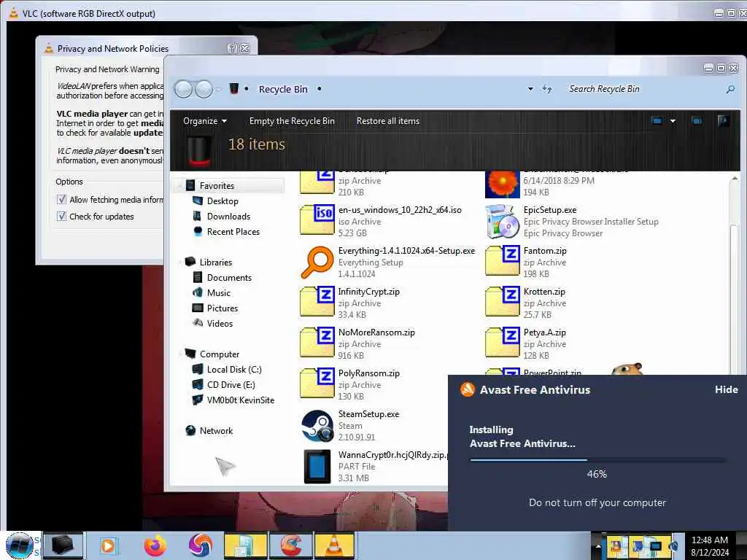Open Downloads in Favorites

pos(228,216)
